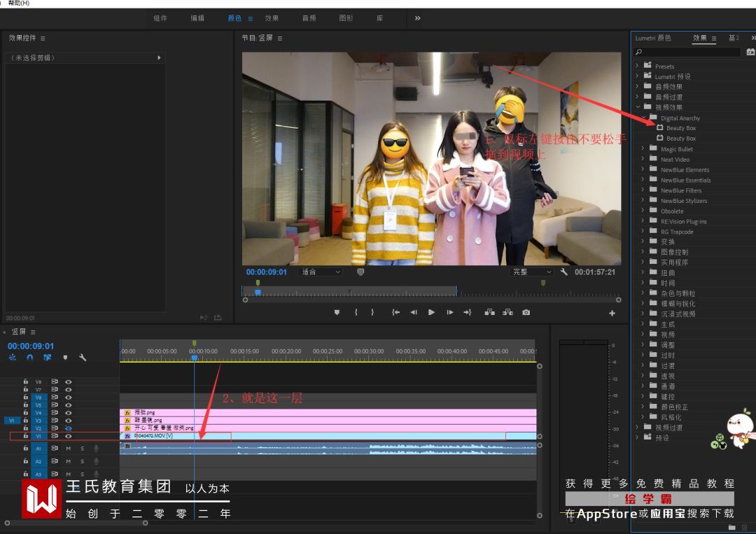Export frame with the camera icon
Screen dimensions: 756x534
click(526, 312)
